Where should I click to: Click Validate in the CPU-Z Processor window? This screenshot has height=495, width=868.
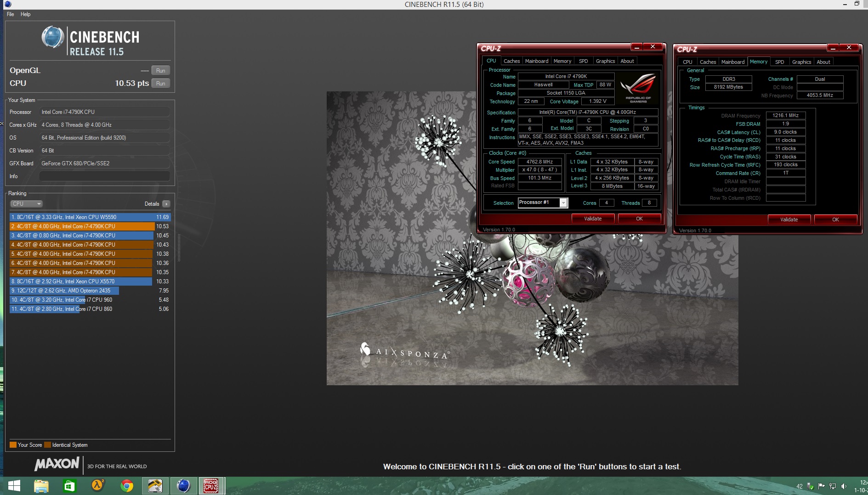[x=593, y=219]
